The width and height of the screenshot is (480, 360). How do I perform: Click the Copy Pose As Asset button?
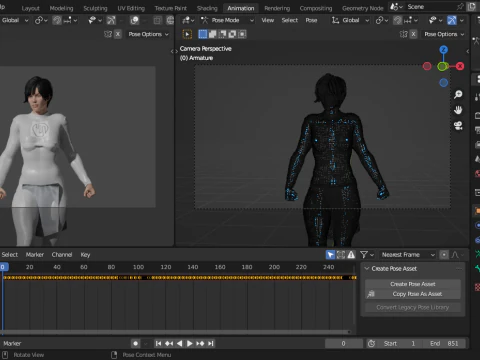[413, 294]
